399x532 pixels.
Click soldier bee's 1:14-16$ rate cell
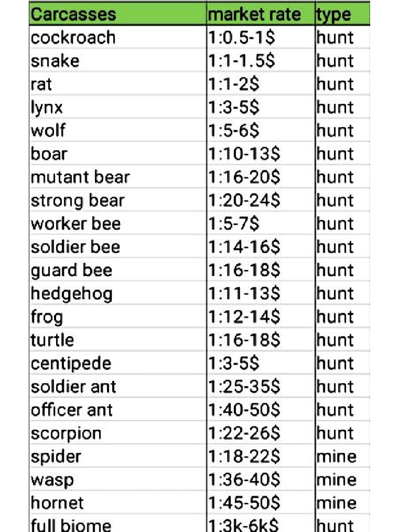point(244,247)
